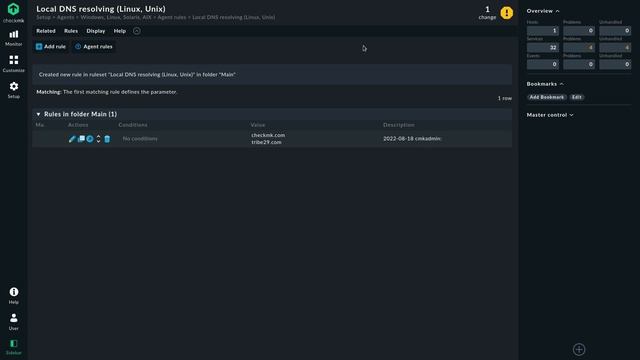Open the Help menu in page bar

[120, 31]
